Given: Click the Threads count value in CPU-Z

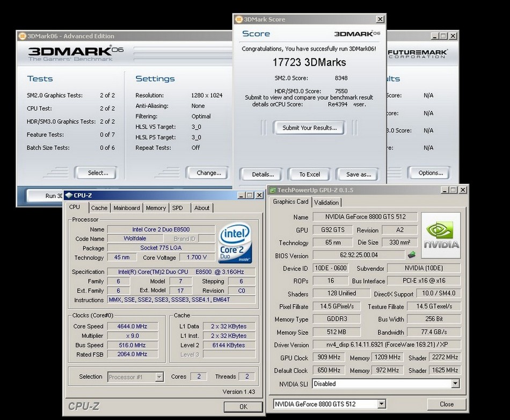Looking at the screenshot, I should click(247, 376).
